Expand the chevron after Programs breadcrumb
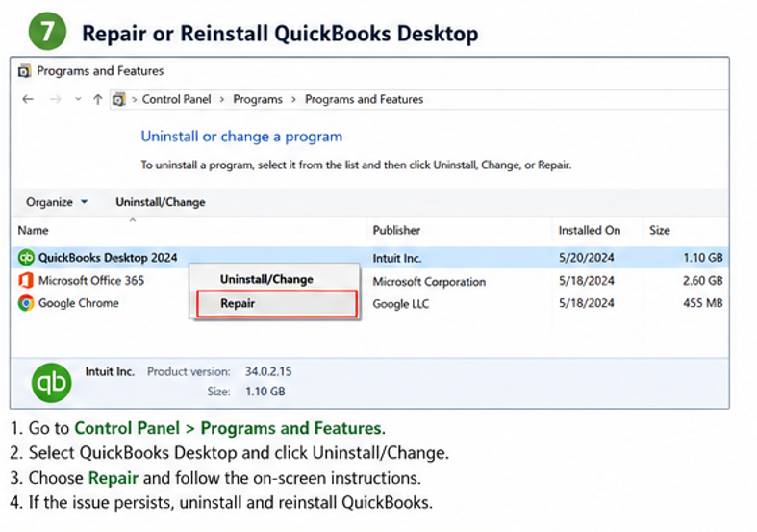 [x=293, y=100]
